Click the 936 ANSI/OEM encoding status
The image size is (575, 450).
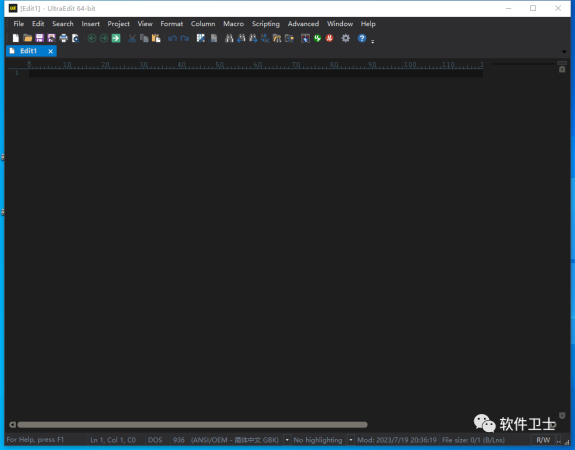[x=226, y=440]
